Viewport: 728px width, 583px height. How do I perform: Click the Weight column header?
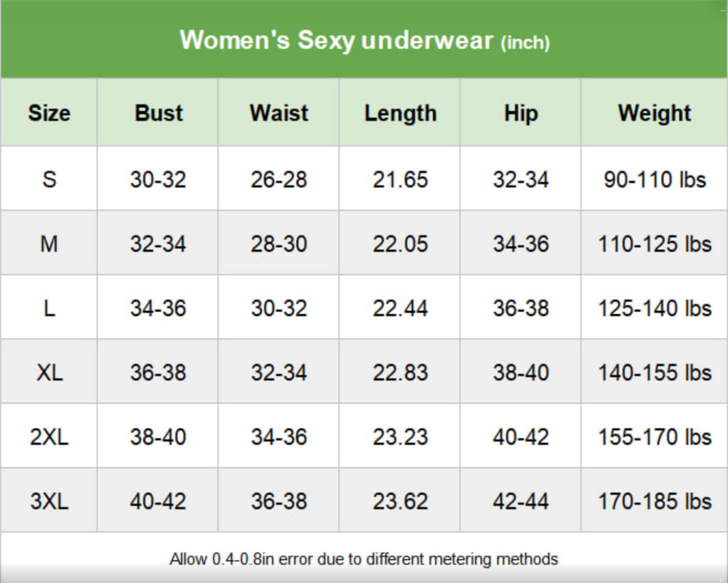tap(654, 113)
